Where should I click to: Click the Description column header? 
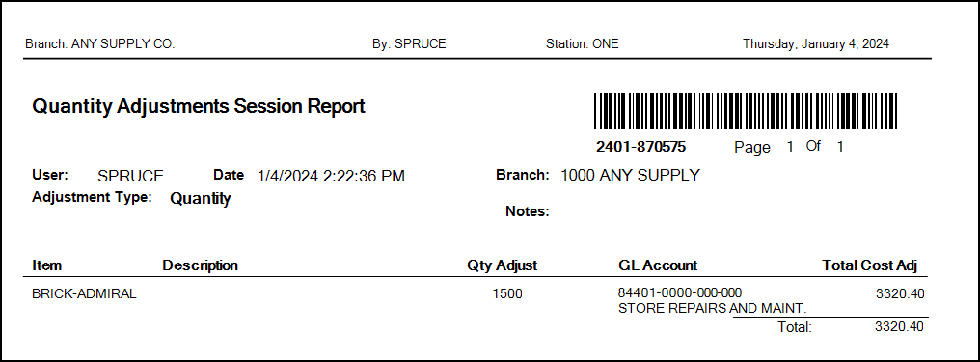[x=200, y=265]
